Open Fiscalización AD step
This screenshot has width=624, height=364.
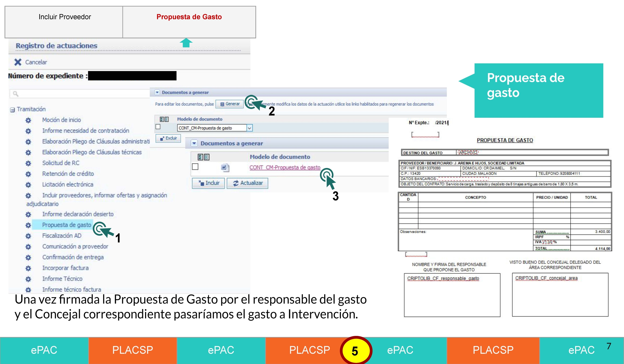[62, 236]
